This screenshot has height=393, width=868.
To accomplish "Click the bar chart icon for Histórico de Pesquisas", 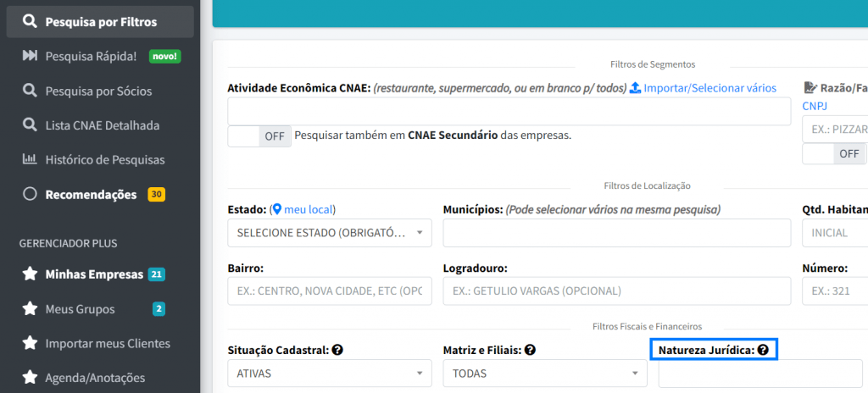I will click(30, 159).
